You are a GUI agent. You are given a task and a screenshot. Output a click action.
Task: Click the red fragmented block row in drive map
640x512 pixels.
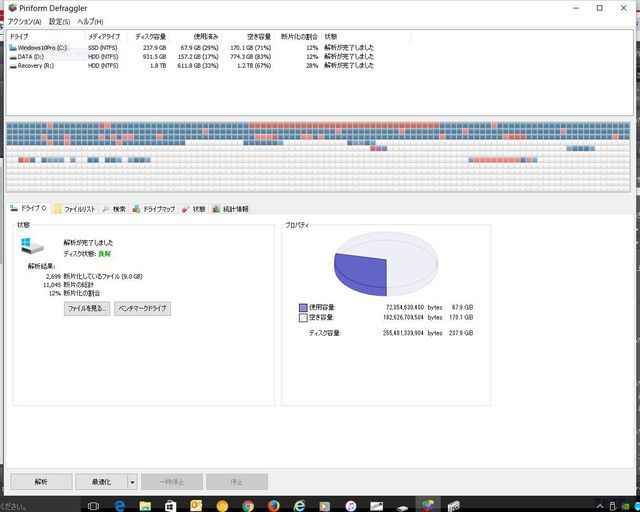344,125
